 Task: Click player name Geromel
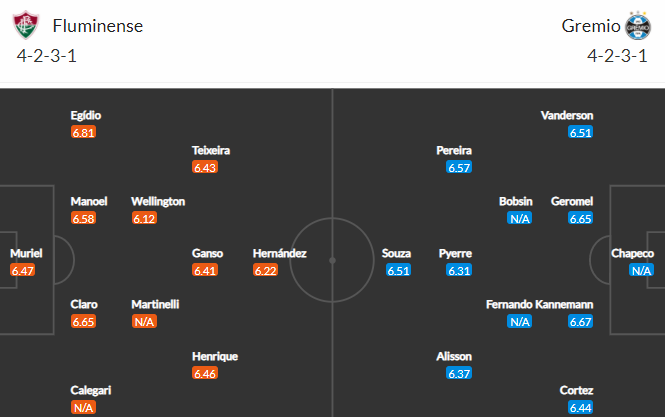click(x=572, y=201)
